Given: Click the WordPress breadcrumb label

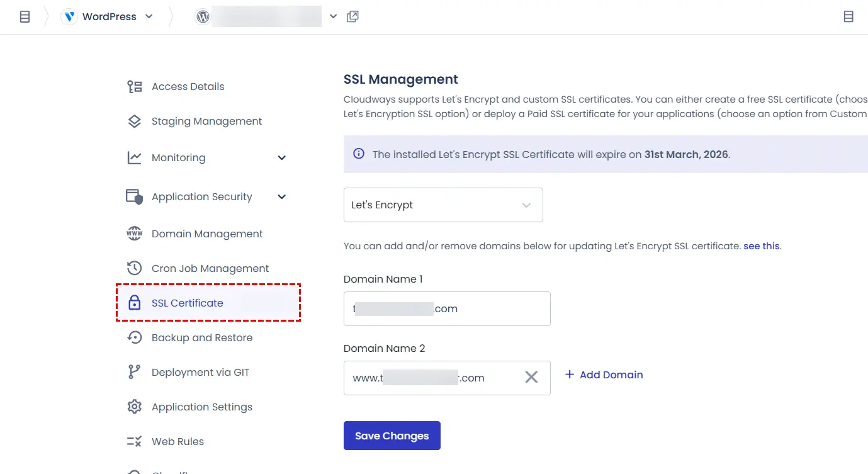Looking at the screenshot, I should [x=110, y=16].
